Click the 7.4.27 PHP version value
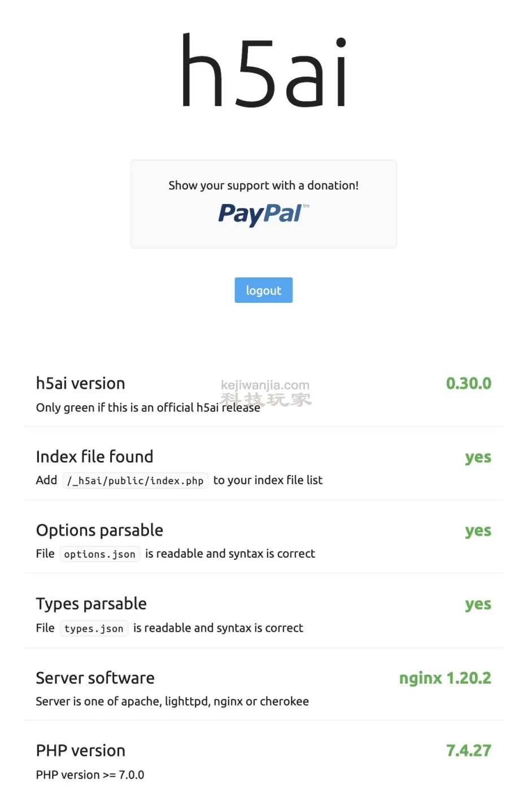Image resolution: width=532 pixels, height=787 pixels. [468, 750]
